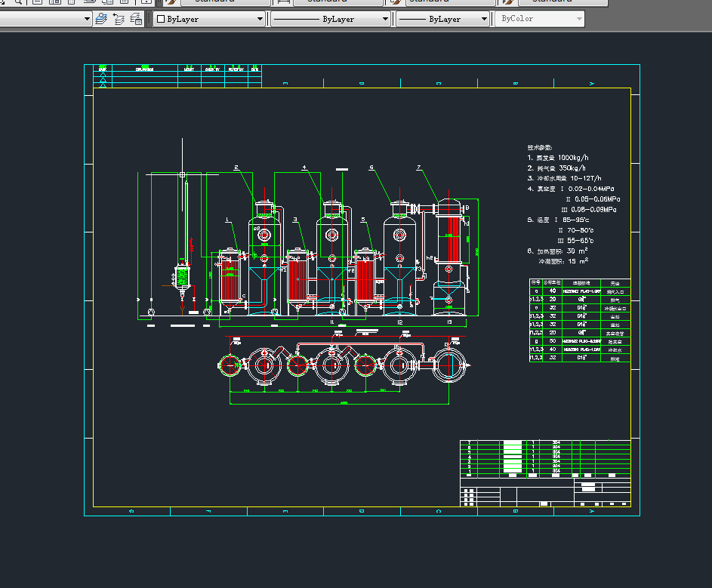The image size is (712, 588).
Task: Select callout number 7 in the drawing
Action: [418, 168]
